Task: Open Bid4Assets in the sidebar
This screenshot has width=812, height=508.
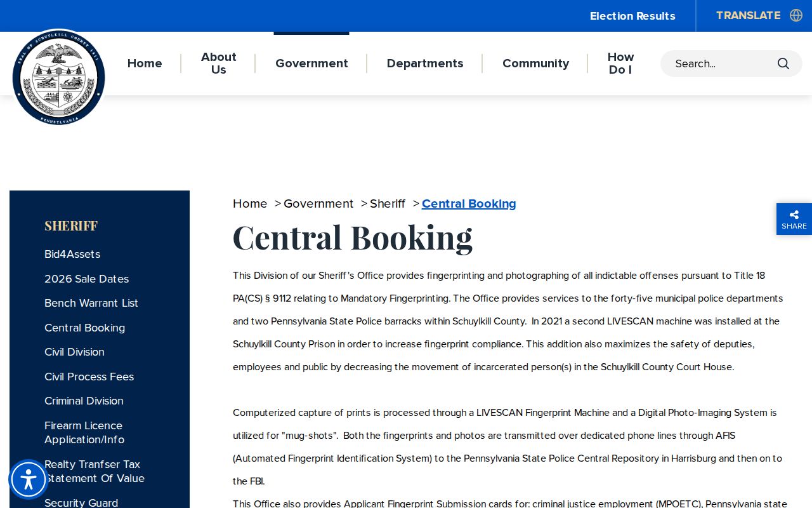Action: tap(72, 254)
